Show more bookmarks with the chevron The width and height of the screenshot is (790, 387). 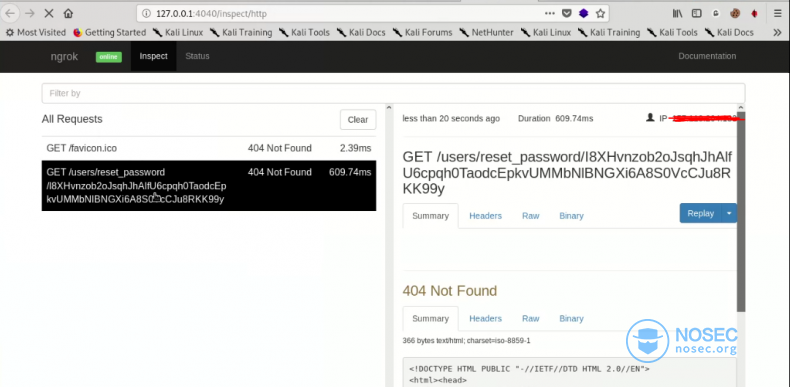(x=776, y=33)
